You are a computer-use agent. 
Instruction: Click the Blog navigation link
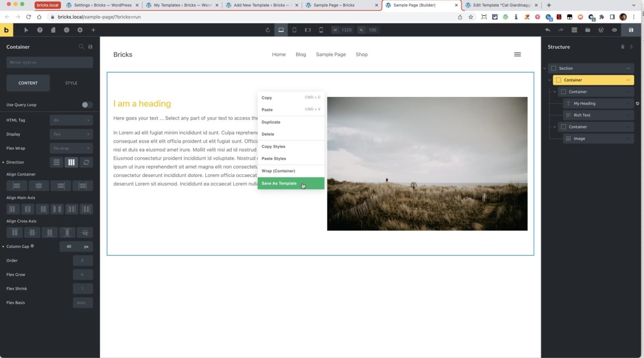(301, 54)
